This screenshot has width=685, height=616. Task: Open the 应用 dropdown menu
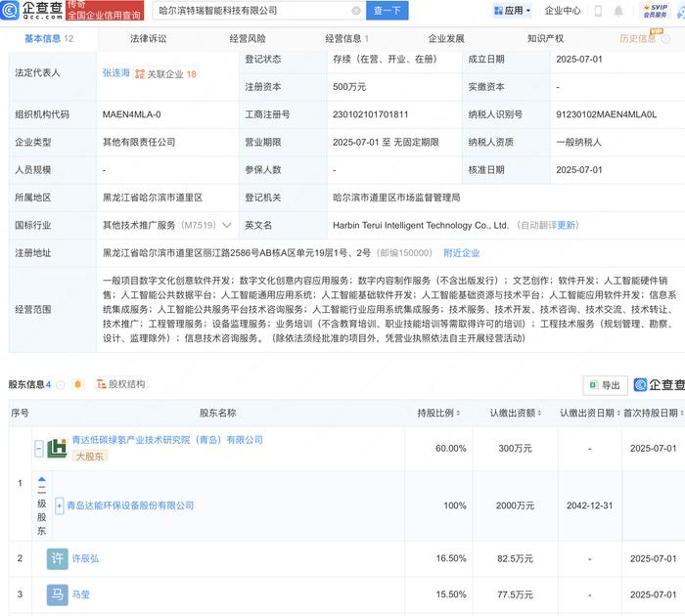tap(512, 11)
